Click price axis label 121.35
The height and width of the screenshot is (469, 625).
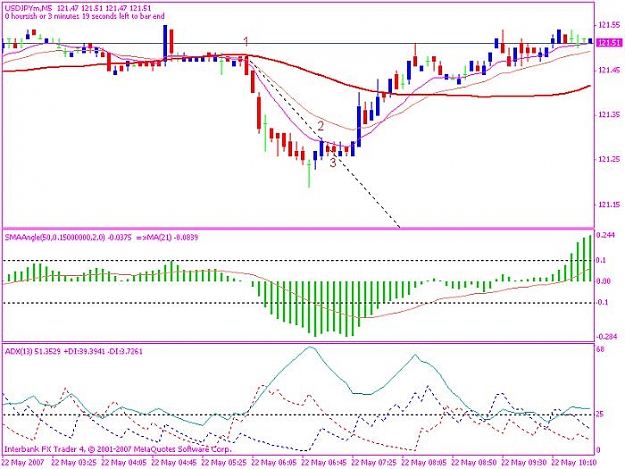[609, 115]
